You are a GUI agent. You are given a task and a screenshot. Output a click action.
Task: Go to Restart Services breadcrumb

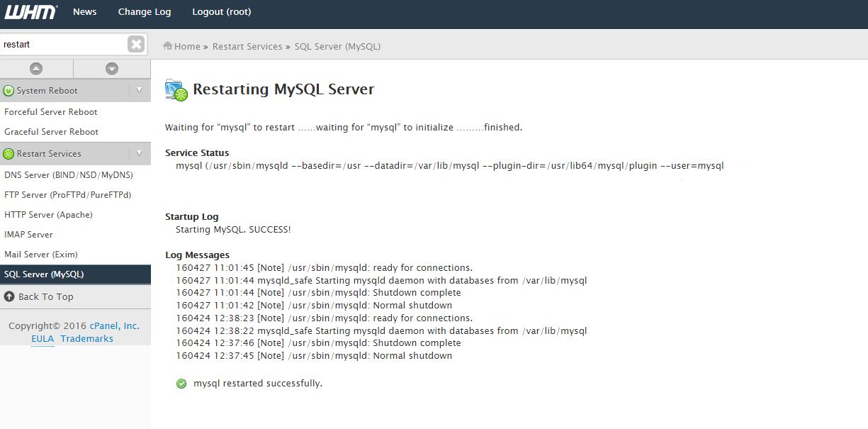[247, 47]
